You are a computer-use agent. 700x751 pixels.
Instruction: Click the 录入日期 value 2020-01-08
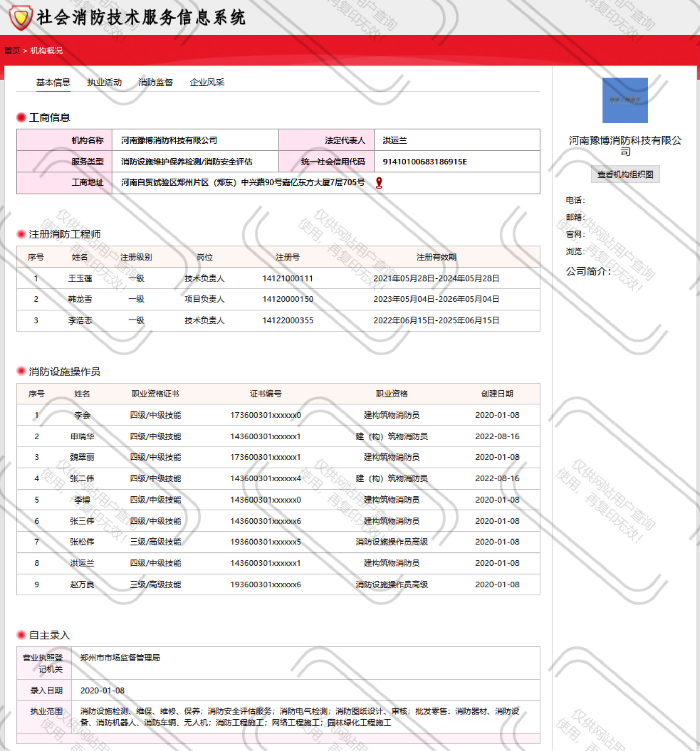pyautogui.click(x=103, y=691)
